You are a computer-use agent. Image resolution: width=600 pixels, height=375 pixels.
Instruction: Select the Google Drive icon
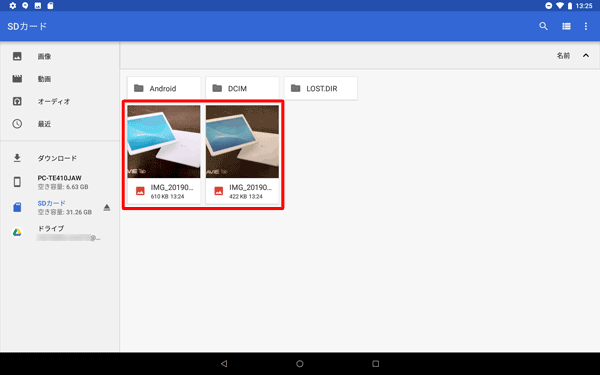pyautogui.click(x=17, y=232)
